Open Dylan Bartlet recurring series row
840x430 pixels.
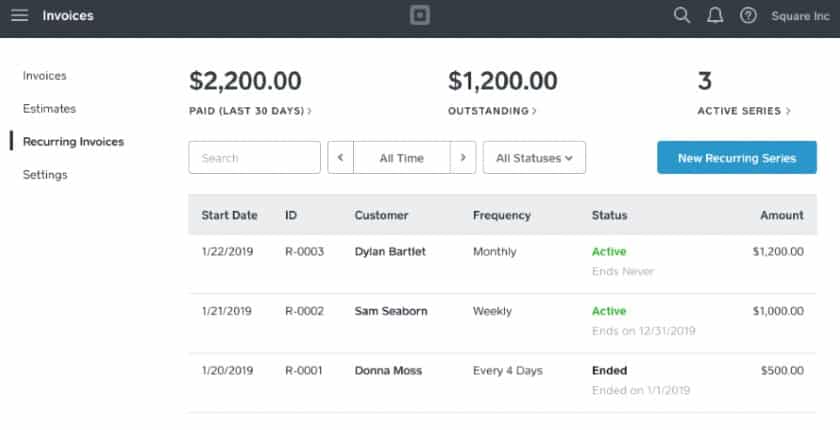tap(502, 263)
